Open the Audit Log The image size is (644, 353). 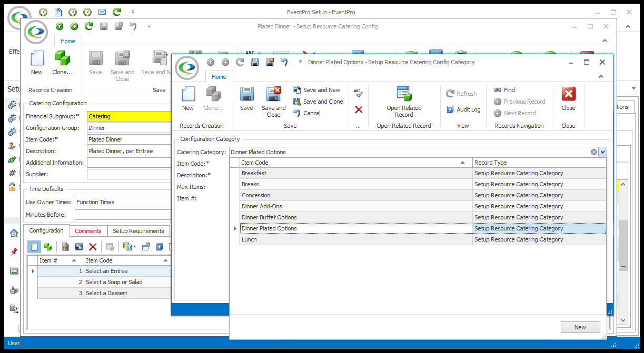[463, 109]
